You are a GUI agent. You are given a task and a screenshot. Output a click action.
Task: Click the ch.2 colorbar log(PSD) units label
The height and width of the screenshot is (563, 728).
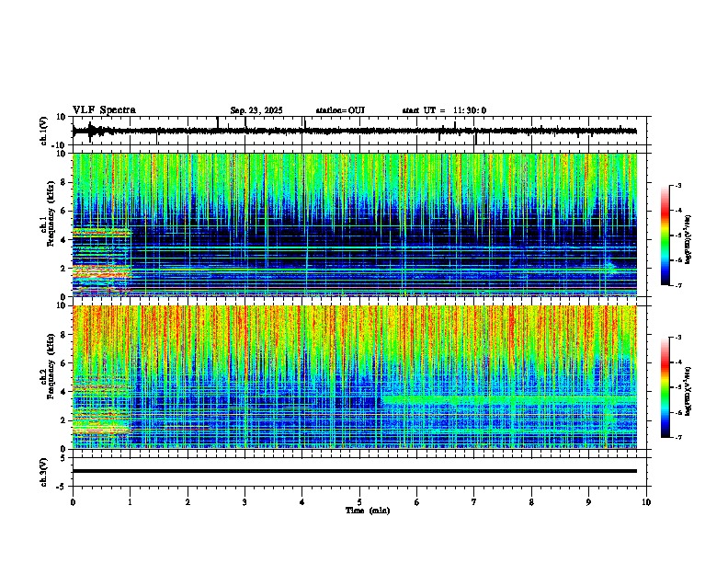click(x=688, y=391)
